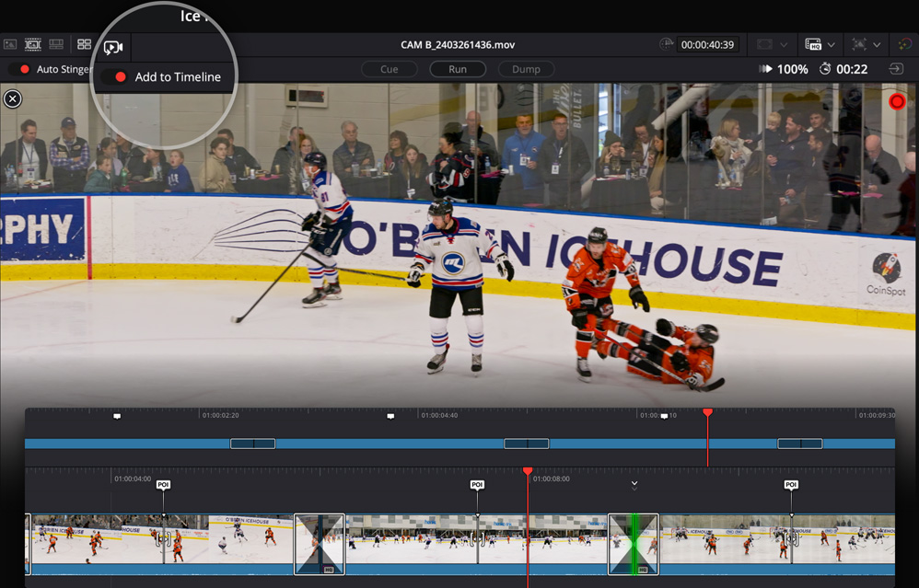Select the green stinger clip in timeline

(633, 543)
